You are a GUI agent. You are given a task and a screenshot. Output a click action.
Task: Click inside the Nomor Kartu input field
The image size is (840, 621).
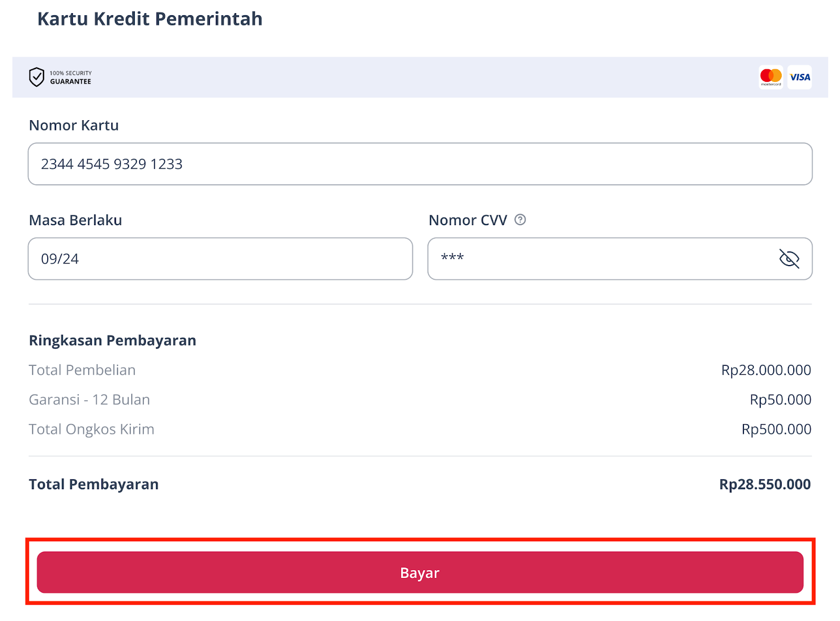pos(420,164)
